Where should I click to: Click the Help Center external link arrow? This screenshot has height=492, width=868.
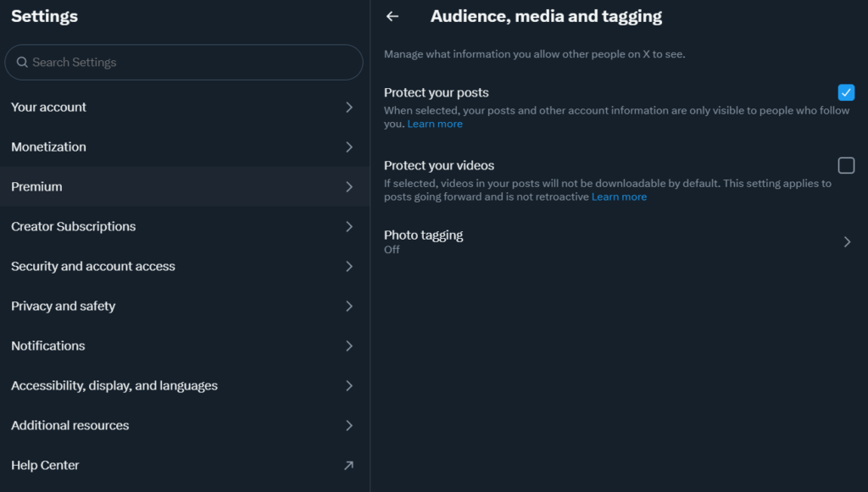pyautogui.click(x=348, y=466)
